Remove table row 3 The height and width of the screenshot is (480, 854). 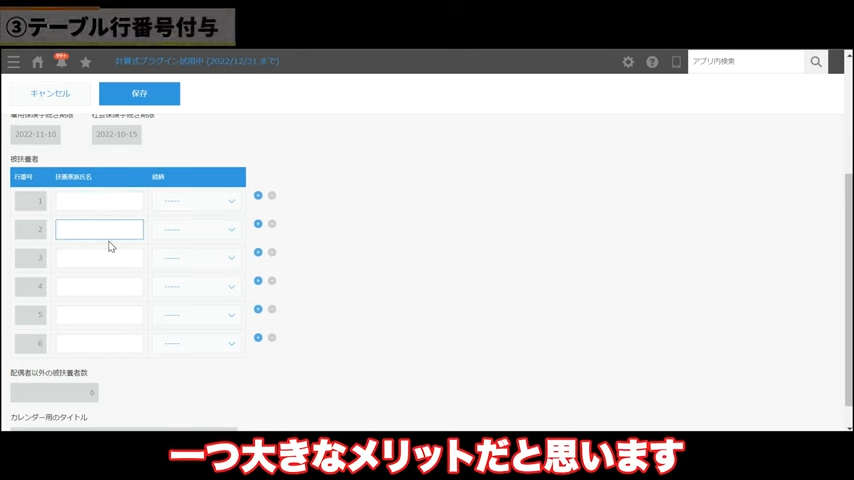tap(272, 252)
